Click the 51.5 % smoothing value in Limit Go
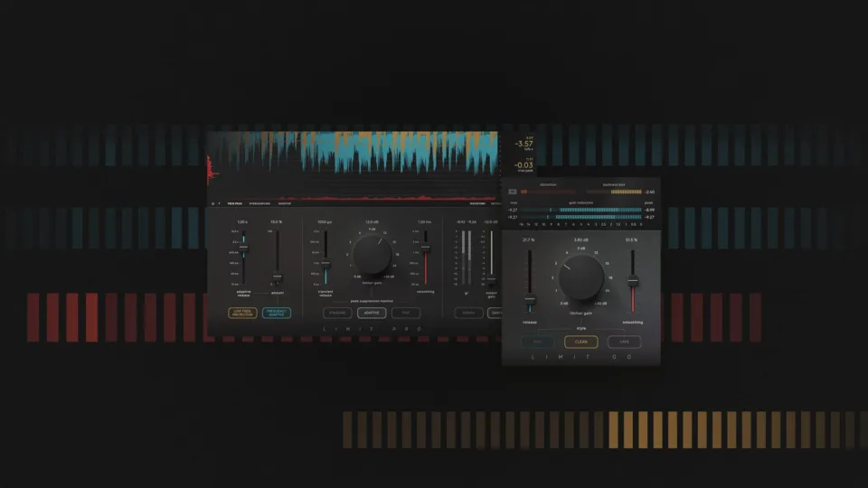868x488 pixels. (x=632, y=240)
